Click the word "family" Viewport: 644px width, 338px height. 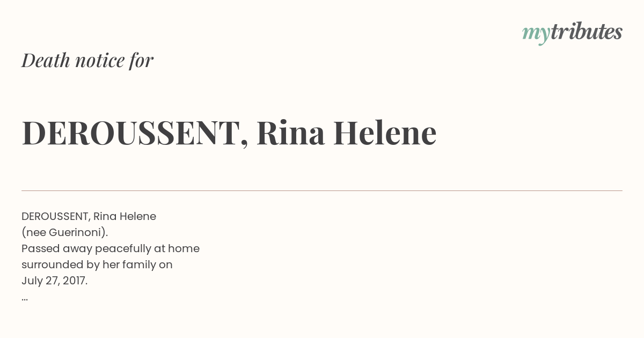(x=140, y=266)
